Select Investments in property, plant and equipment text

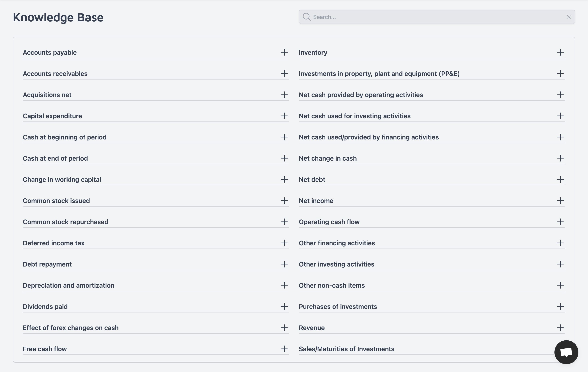[x=379, y=74]
